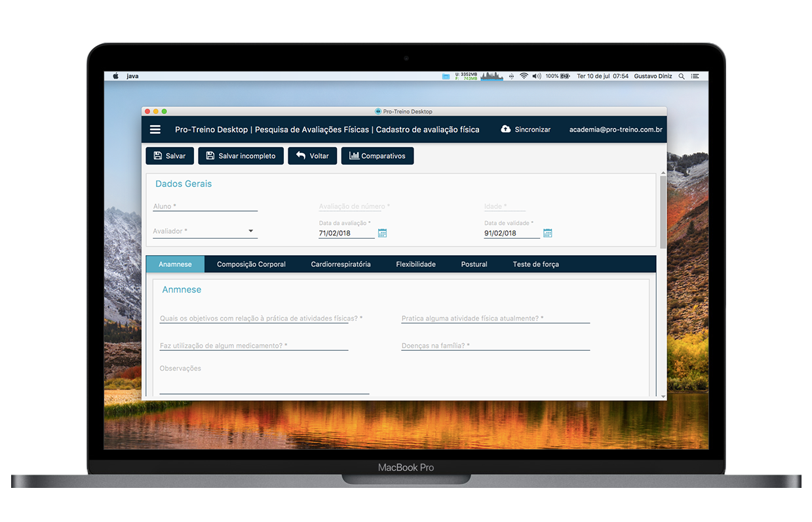Click the Voltar button

tap(313, 156)
